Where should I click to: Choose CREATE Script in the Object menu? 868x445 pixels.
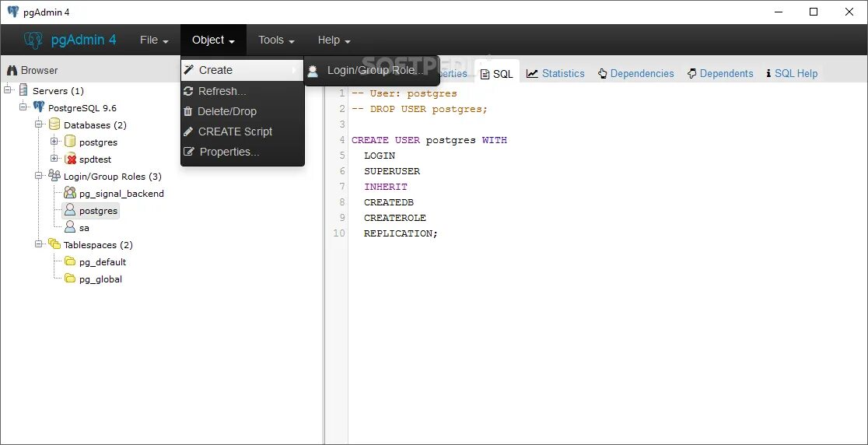243,131
